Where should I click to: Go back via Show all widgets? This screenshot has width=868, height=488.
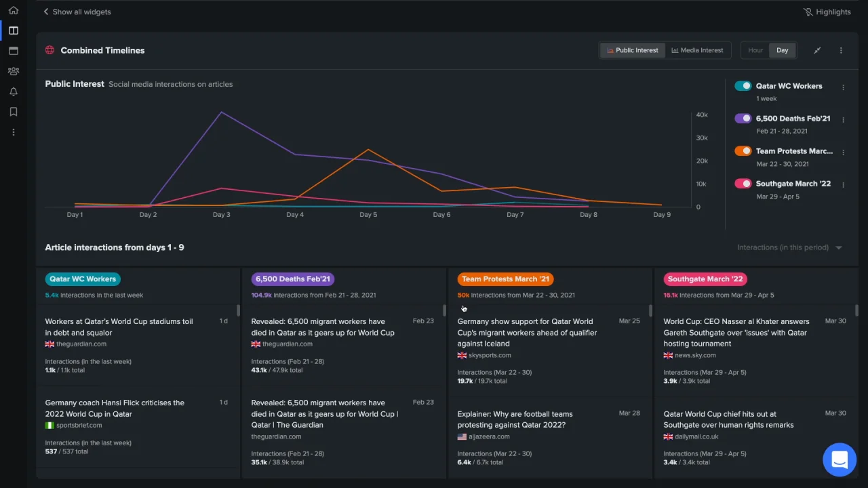pos(77,12)
